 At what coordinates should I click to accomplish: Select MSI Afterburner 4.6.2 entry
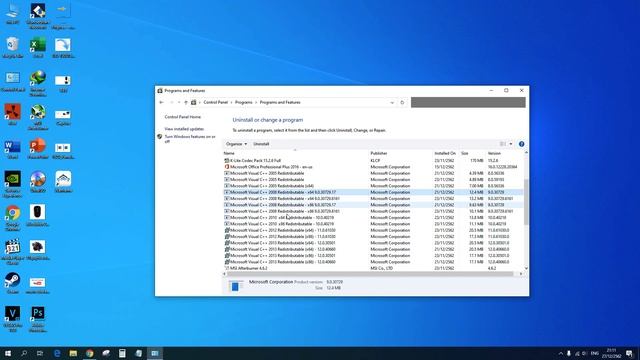coord(373,268)
